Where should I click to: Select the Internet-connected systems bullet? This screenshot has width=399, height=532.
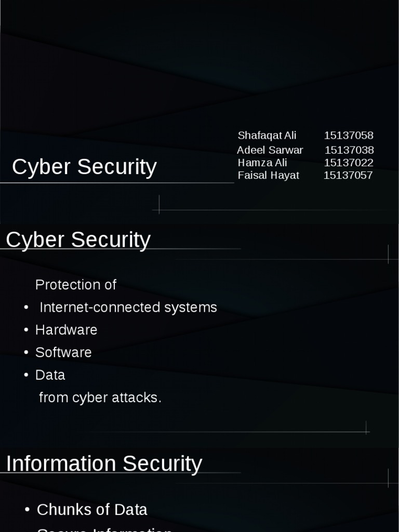coord(128,308)
